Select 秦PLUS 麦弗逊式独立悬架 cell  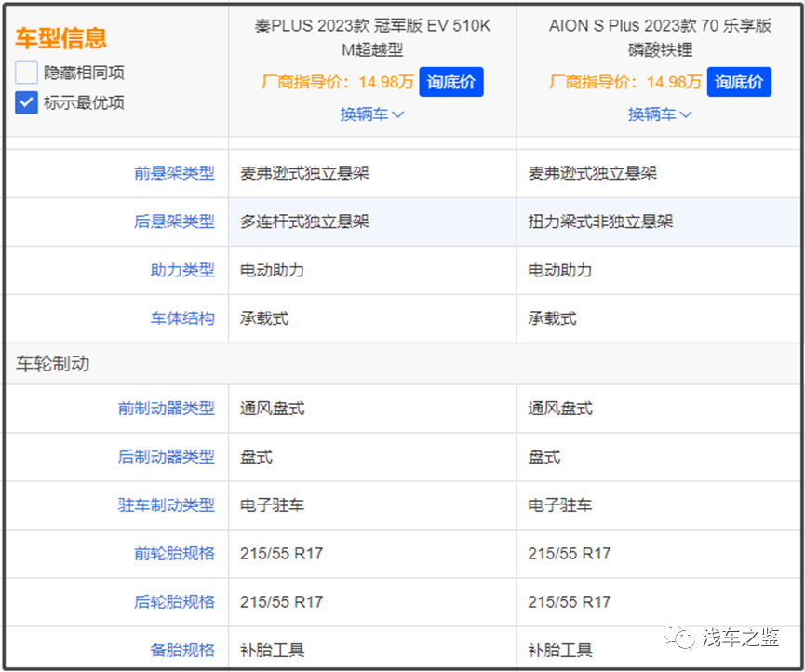tap(372, 173)
